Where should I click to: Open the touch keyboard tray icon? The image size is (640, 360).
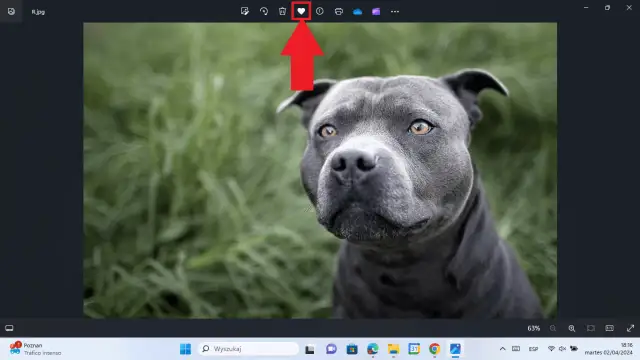pos(516,349)
